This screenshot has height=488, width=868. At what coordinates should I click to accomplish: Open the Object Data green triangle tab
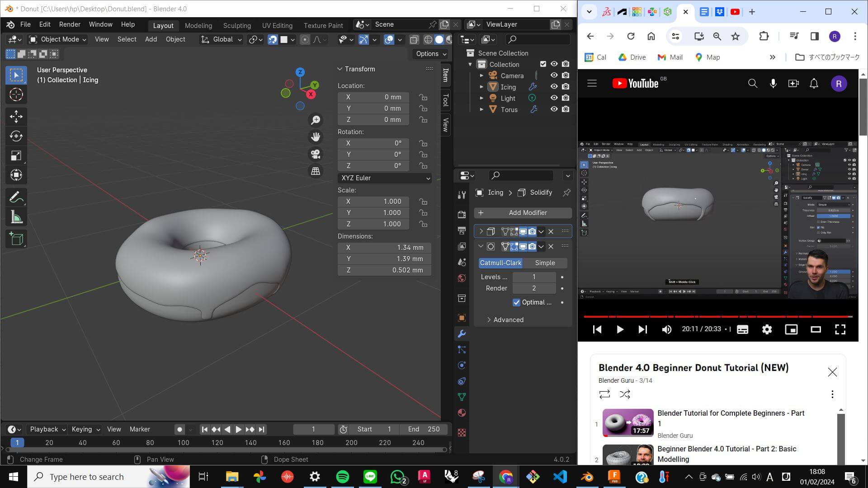pyautogui.click(x=462, y=397)
